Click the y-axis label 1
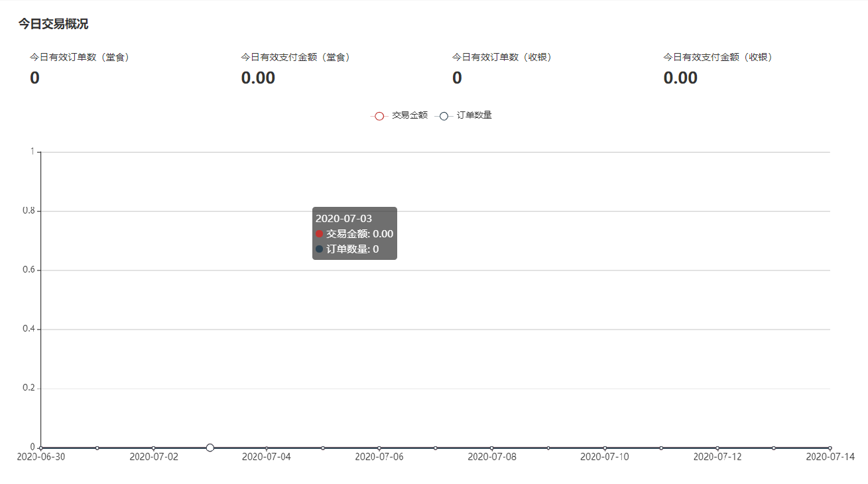Screen dimensions: 868x484 point(32,152)
